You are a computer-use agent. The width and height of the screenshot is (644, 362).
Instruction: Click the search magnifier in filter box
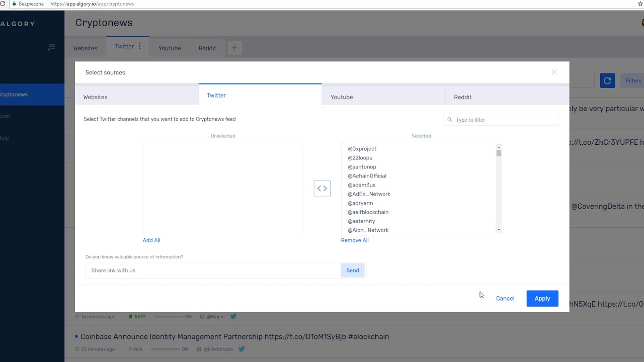pyautogui.click(x=450, y=120)
